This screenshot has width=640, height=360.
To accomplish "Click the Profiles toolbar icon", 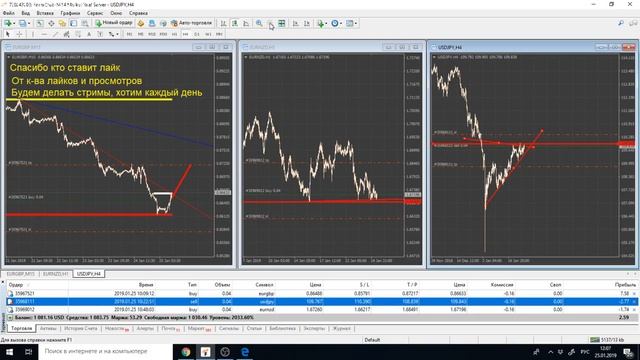I will point(23,23).
